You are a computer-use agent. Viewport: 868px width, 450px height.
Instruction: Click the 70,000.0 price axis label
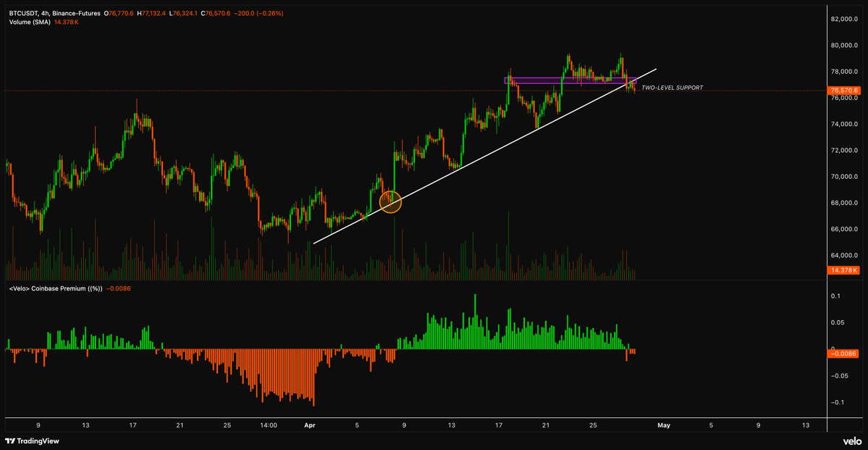(846, 177)
